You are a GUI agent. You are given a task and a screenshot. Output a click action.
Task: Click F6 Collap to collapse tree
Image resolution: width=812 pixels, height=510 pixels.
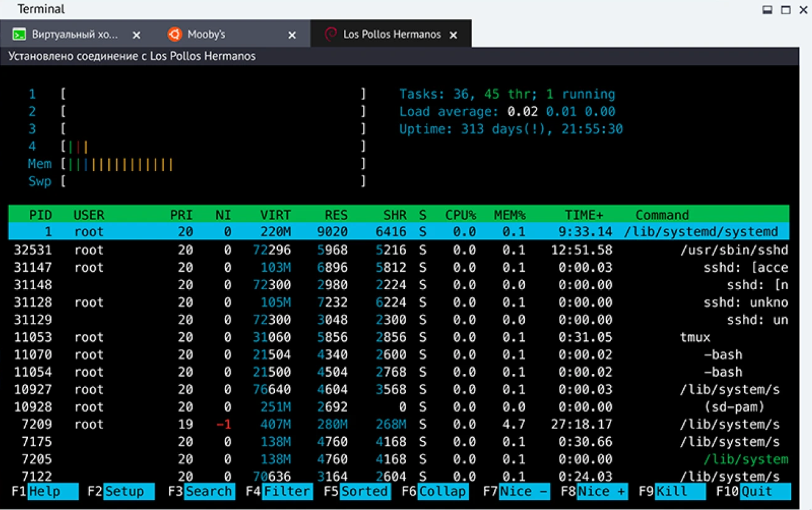click(x=442, y=491)
